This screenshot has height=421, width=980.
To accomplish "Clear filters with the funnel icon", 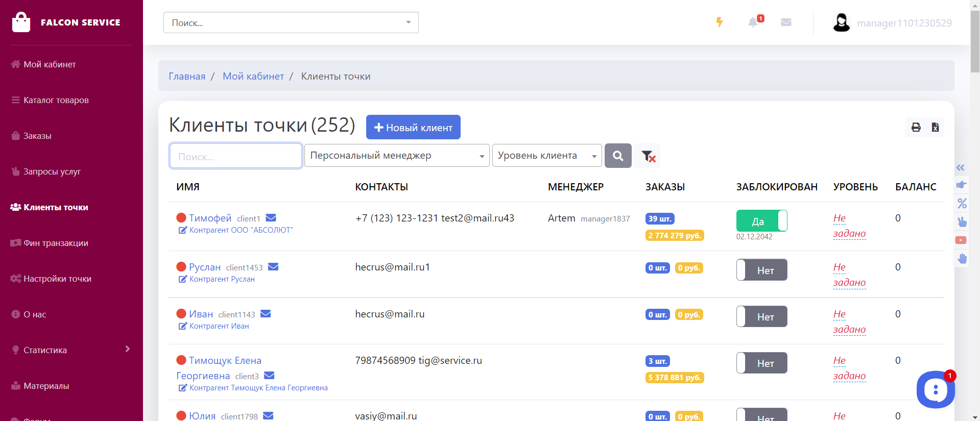I will pos(648,156).
